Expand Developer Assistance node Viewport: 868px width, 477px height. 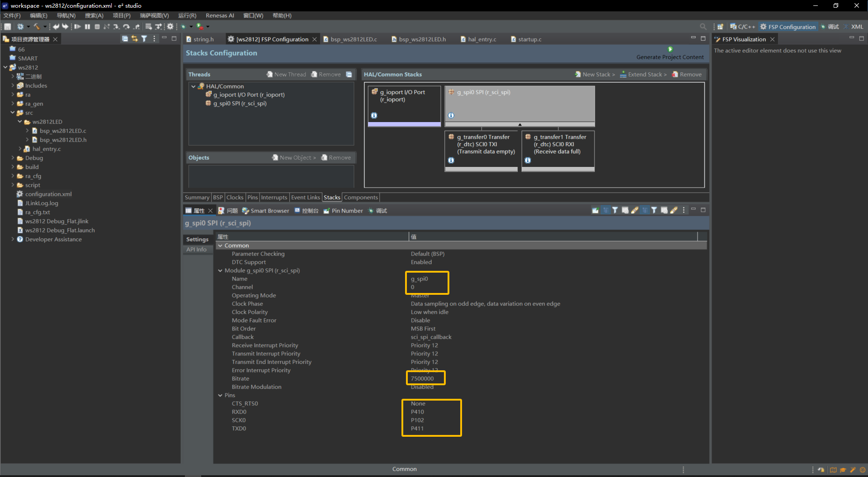(x=13, y=239)
